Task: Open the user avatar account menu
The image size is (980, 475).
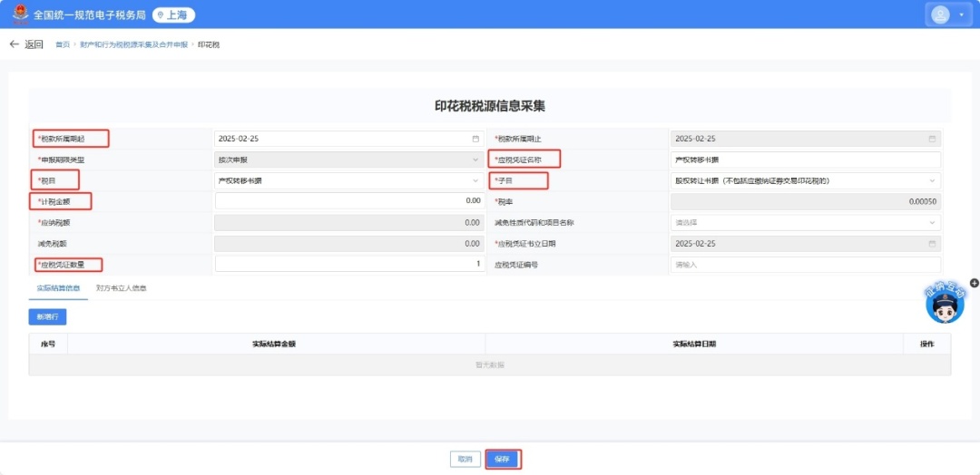Action: coord(948,15)
